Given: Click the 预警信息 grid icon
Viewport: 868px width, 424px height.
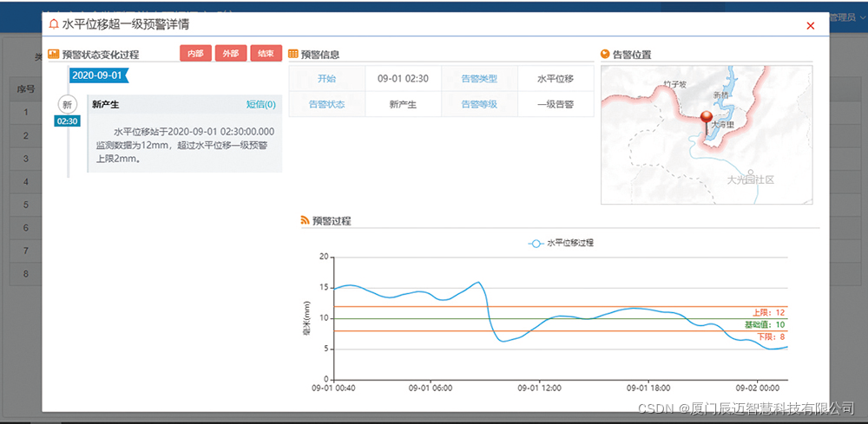Looking at the screenshot, I should click(x=293, y=54).
